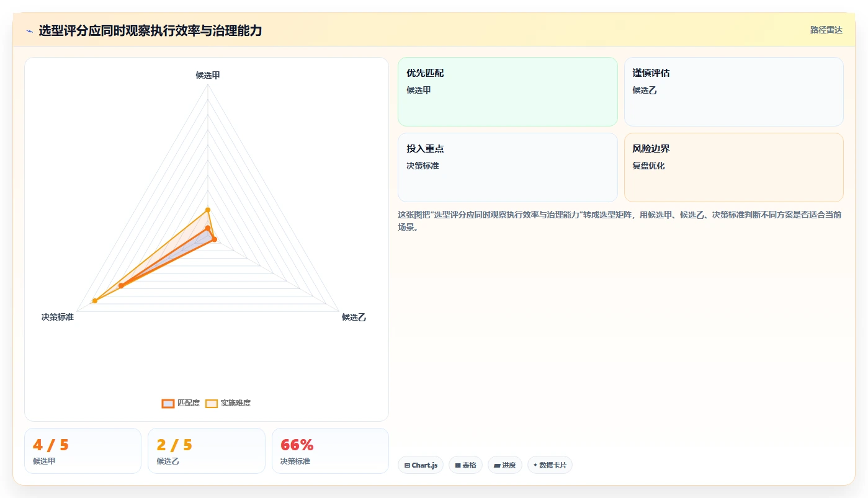Click the lightning icon beside the title

point(30,31)
